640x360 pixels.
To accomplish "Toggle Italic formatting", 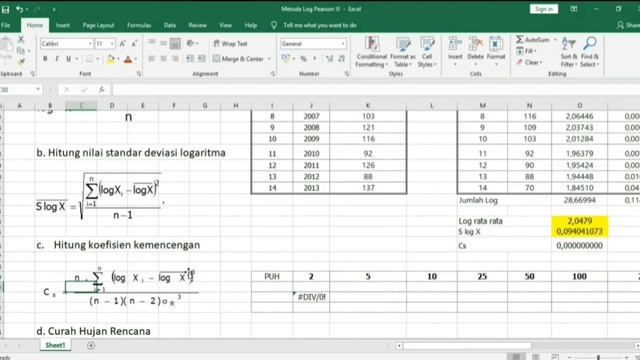I will click(57, 59).
